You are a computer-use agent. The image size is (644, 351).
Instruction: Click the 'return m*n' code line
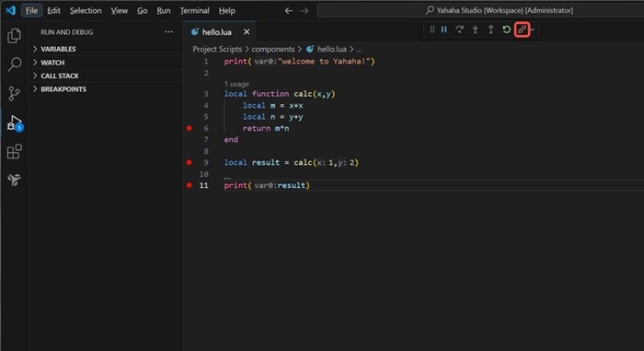pos(266,128)
